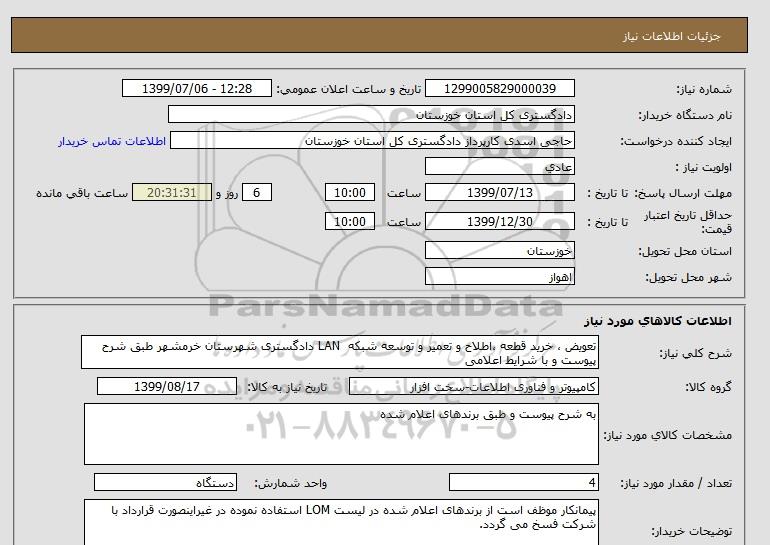Click the need number field 1299005829000039
770x545 pixels.
(x=499, y=88)
